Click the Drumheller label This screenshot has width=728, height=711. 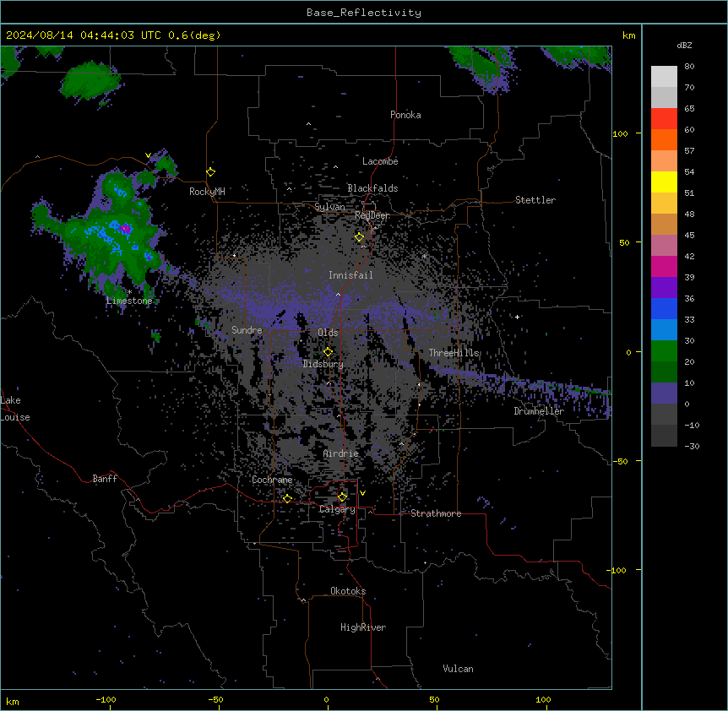pos(539,411)
